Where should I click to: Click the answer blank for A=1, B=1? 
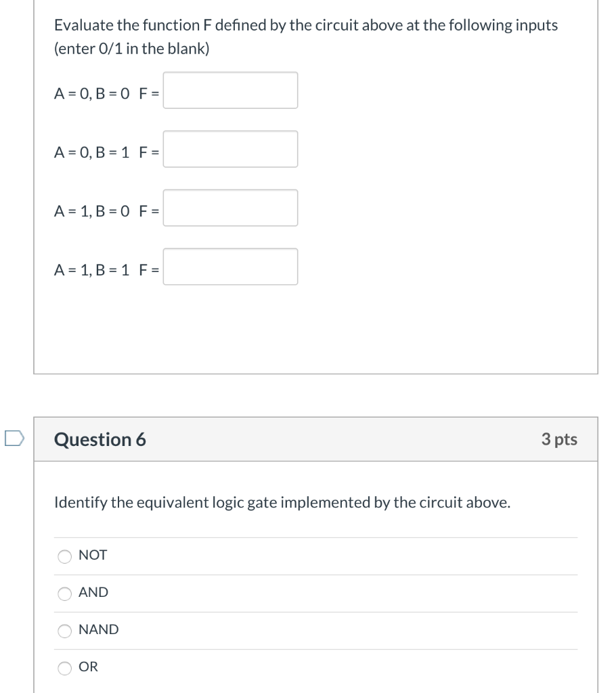230,267
